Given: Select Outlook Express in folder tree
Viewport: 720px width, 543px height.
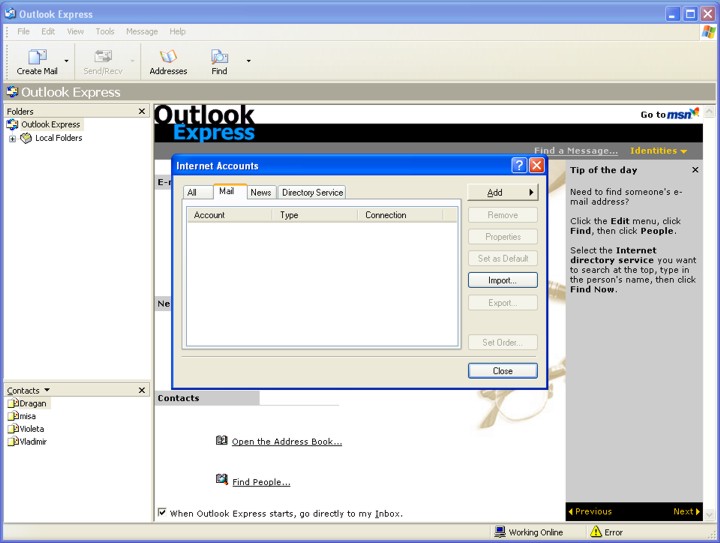Looking at the screenshot, I should (x=51, y=124).
